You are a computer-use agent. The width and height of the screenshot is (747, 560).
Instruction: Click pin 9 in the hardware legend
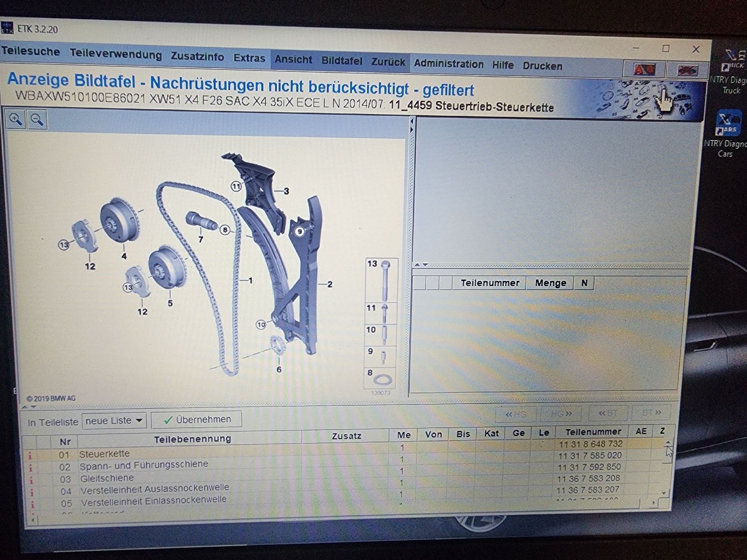[x=381, y=356]
